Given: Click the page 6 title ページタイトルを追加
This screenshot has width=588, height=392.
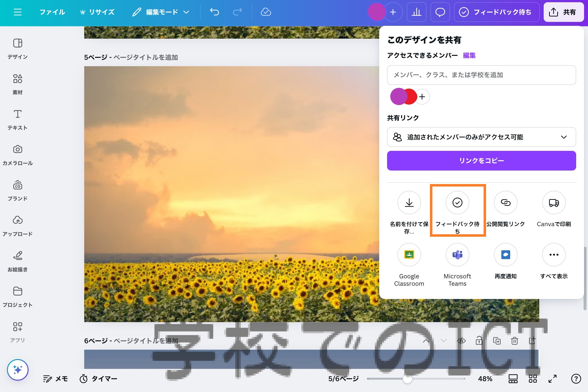Looking at the screenshot, I should coord(146,341).
